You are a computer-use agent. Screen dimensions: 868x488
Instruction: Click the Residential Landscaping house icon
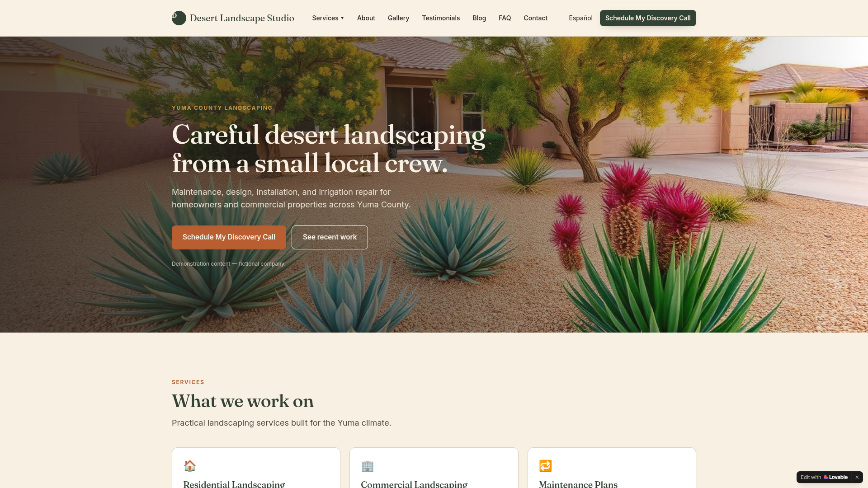(x=190, y=466)
